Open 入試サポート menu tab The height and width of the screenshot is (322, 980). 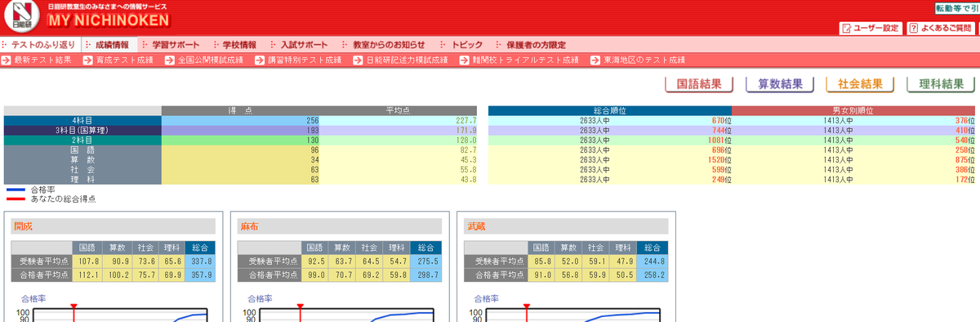point(299,44)
